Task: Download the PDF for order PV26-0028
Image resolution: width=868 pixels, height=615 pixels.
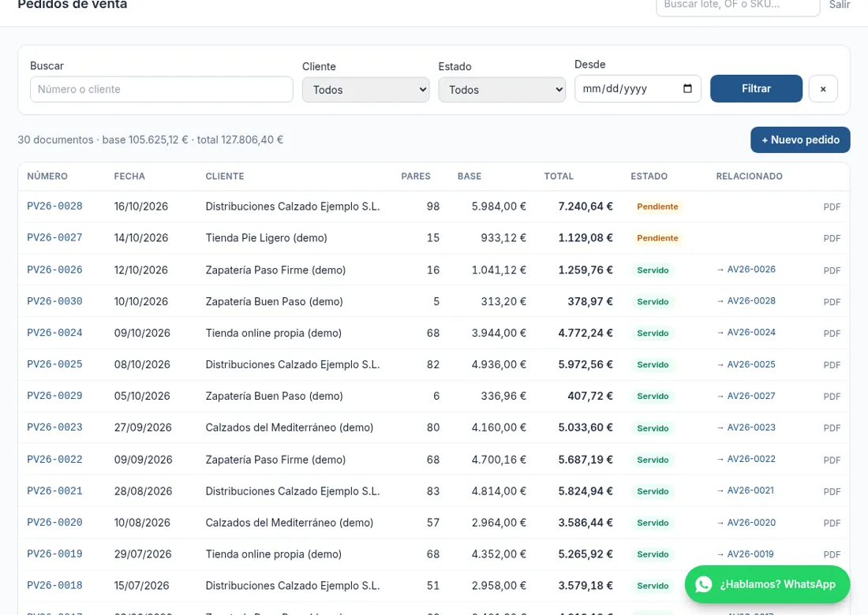Action: (x=832, y=207)
